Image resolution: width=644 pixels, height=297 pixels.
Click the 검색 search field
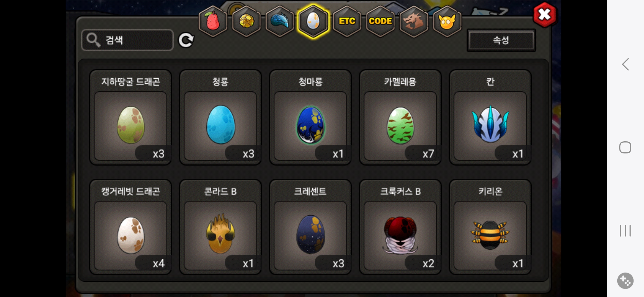[x=127, y=40]
